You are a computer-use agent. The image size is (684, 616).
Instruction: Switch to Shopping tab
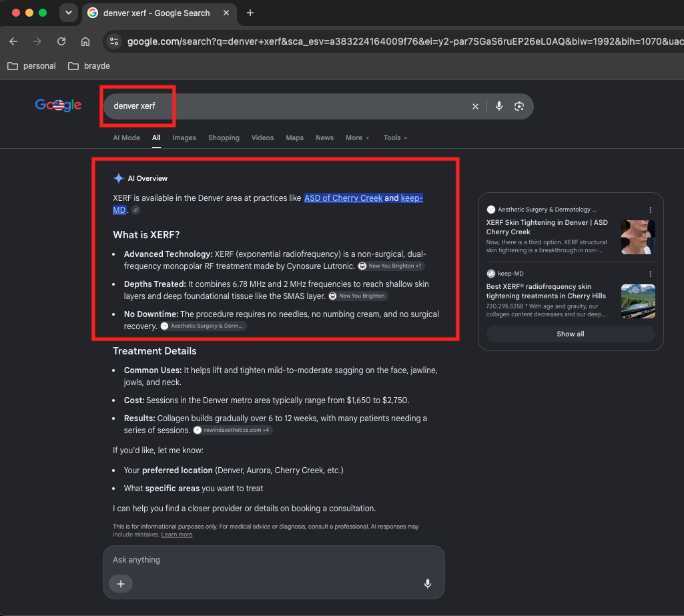(224, 137)
